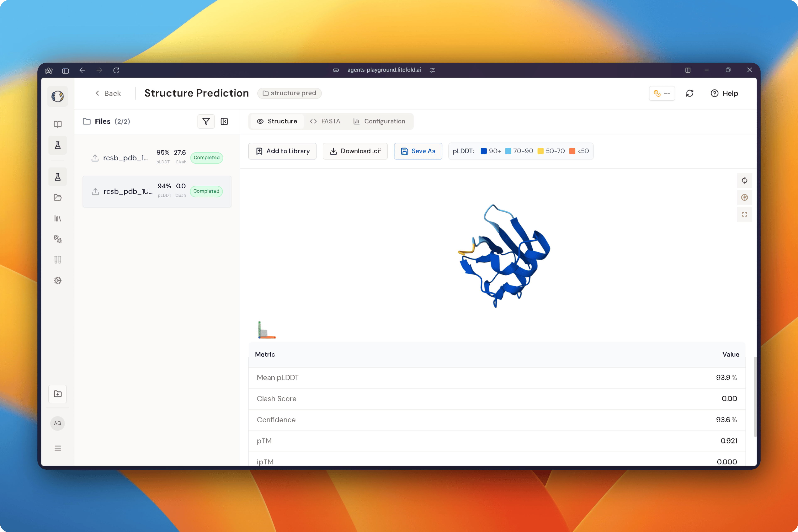This screenshot has height=532, width=798.
Task: Click the site settings sliders icon by the URL
Action: (432, 70)
